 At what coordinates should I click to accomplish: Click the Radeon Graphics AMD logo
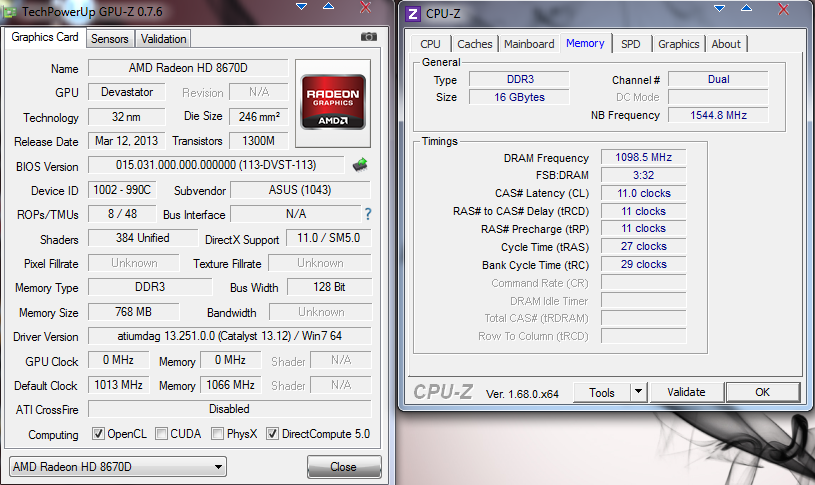click(333, 102)
